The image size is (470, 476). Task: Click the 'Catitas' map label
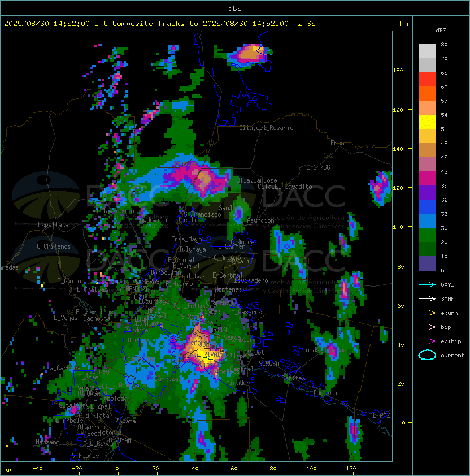click(293, 378)
